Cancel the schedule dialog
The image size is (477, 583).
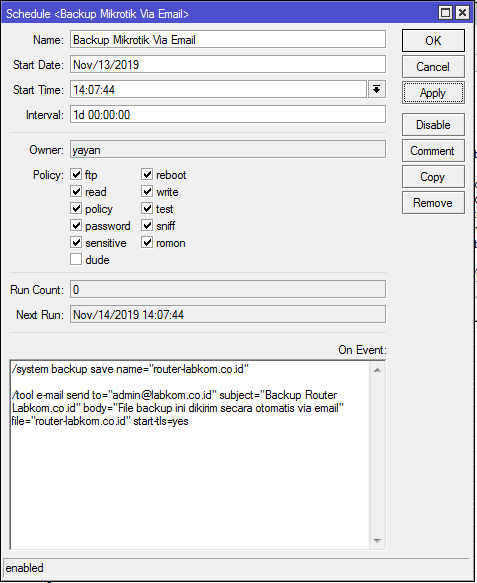tap(433, 67)
